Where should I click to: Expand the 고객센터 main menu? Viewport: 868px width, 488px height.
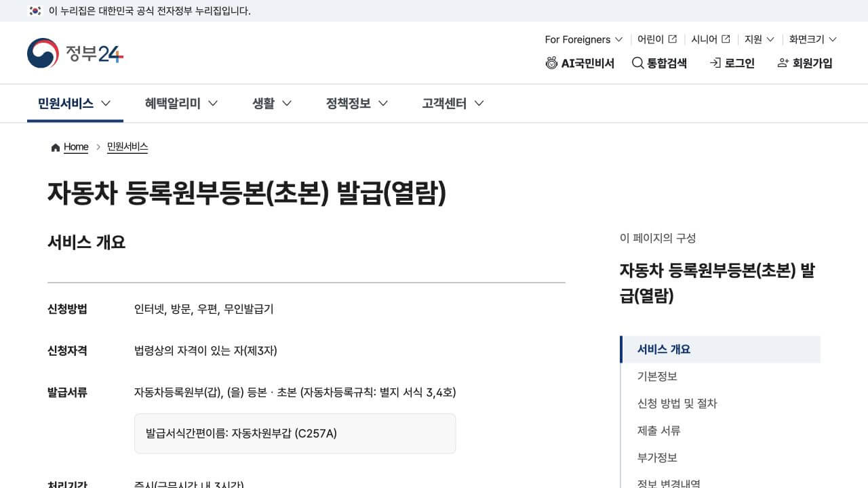click(453, 103)
